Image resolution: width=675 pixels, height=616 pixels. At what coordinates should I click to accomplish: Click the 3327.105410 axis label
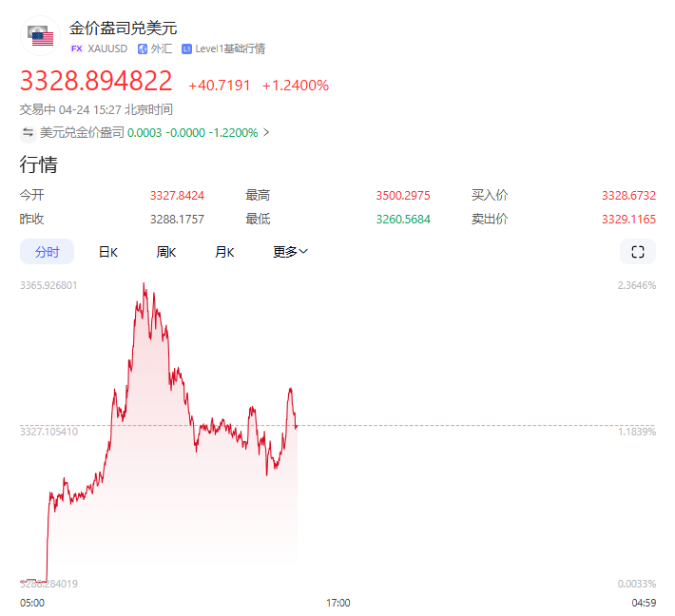(48, 432)
